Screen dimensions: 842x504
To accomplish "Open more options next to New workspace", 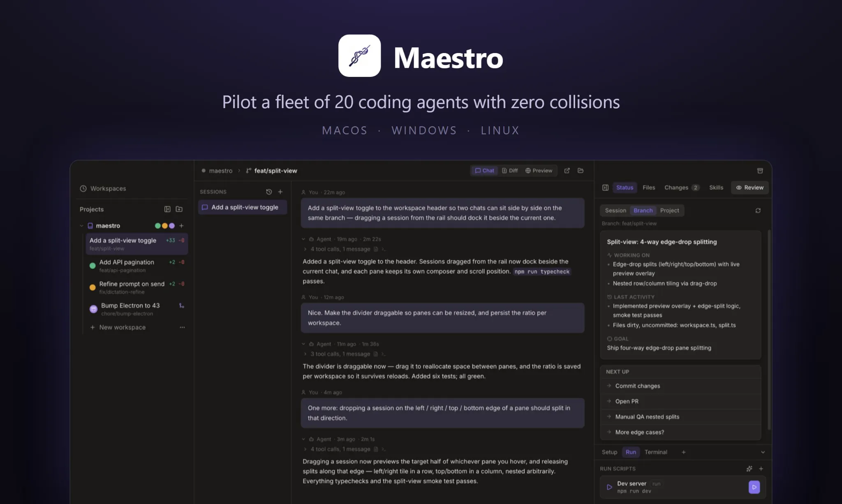I will [182, 327].
